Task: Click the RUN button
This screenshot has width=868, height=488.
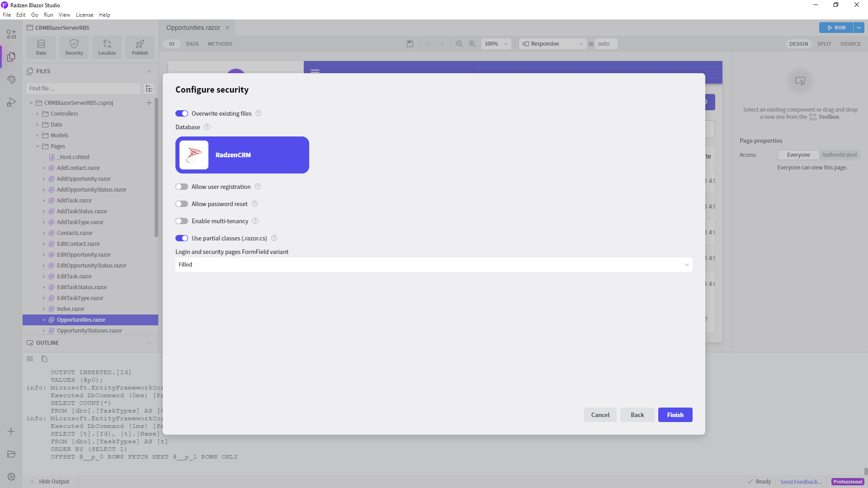Action: (x=836, y=28)
